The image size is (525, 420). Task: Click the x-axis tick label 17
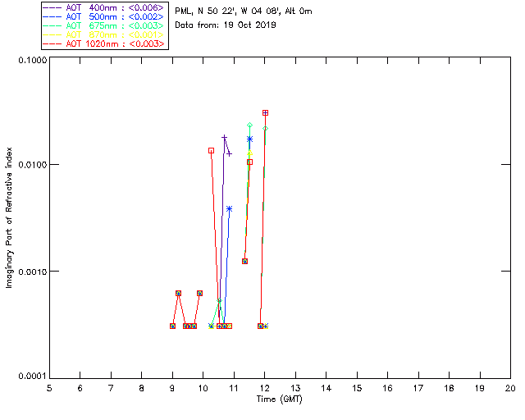click(x=418, y=388)
